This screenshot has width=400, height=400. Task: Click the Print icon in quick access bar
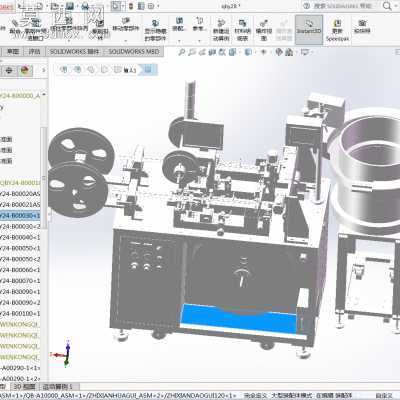click(x=85, y=6)
